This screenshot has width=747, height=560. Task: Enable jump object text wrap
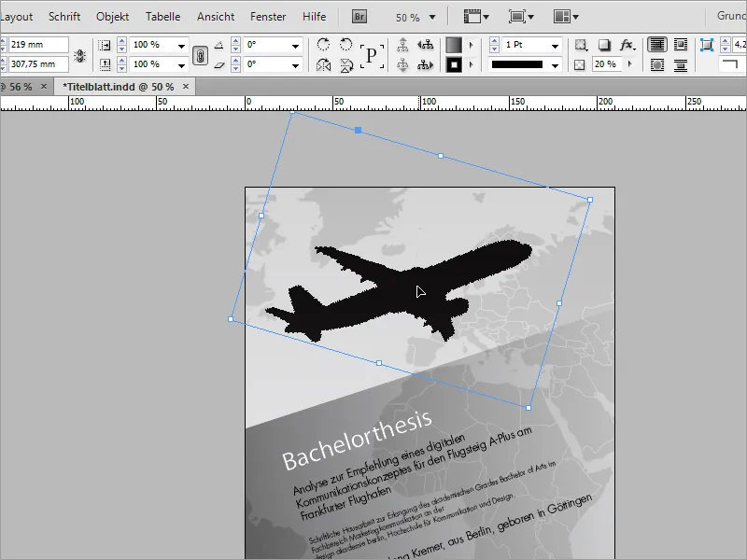[681, 64]
